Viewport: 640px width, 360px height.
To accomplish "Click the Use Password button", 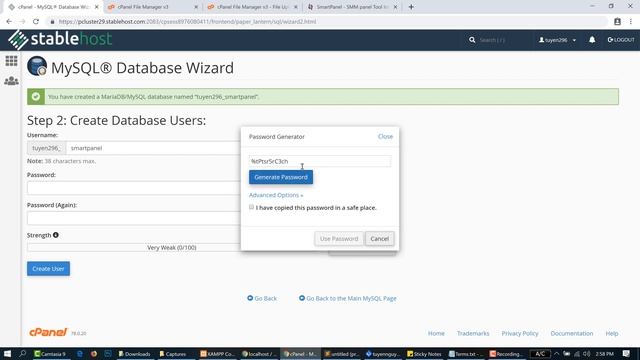I will pyautogui.click(x=338, y=239).
